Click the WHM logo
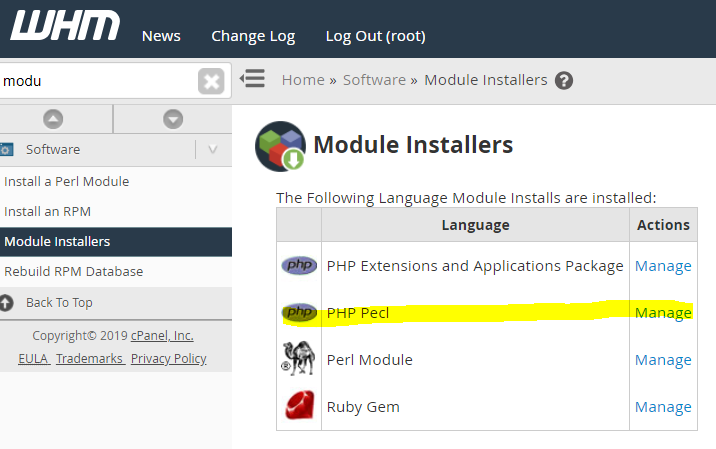Viewport: 716px width, 449px height. (x=64, y=26)
